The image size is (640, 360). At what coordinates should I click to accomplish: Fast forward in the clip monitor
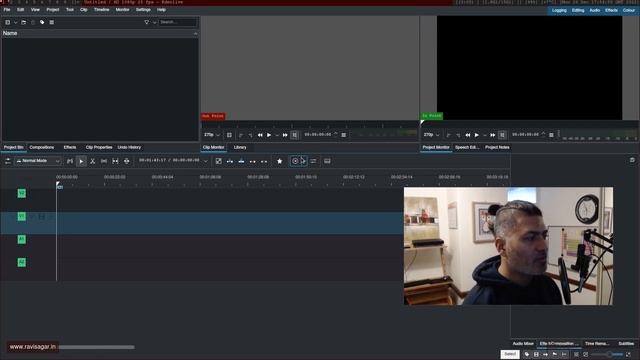coord(285,135)
